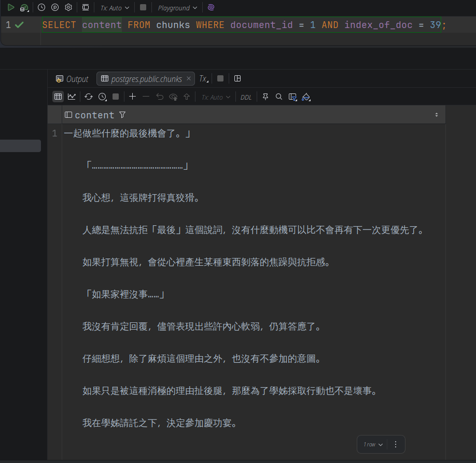Open the query history clock icon
476x463 pixels.
click(41, 8)
